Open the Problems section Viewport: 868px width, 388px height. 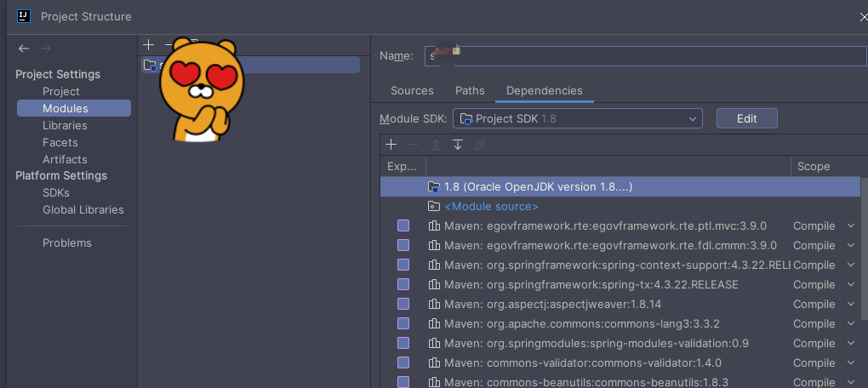[x=67, y=243]
